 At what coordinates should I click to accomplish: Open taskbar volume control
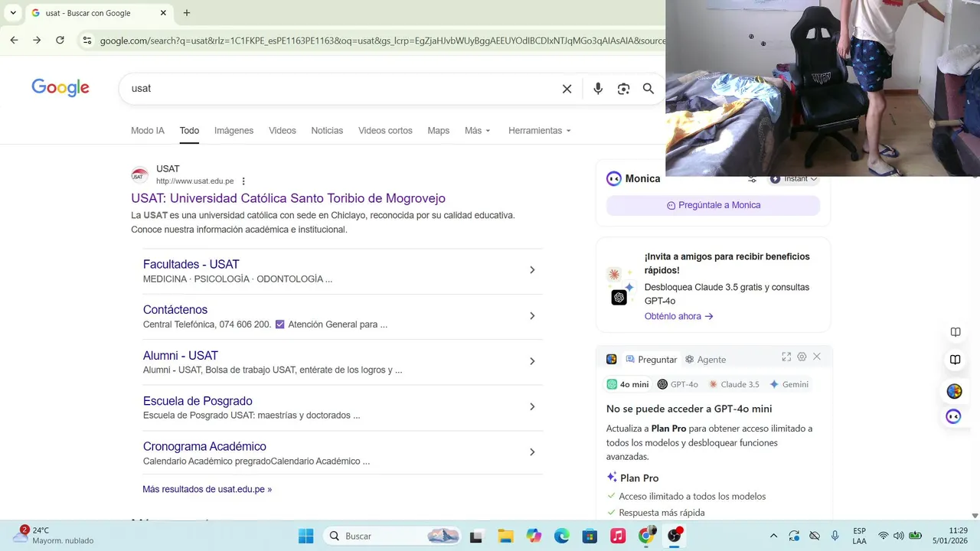tap(898, 536)
